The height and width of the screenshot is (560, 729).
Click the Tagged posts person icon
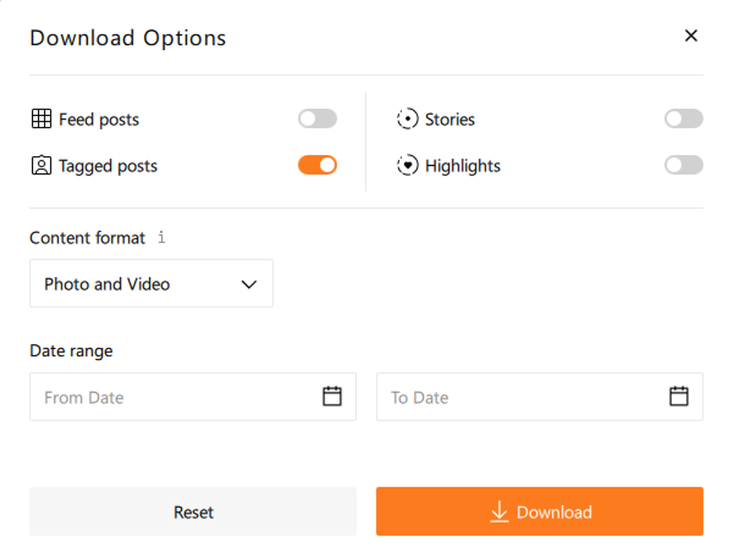coord(41,165)
